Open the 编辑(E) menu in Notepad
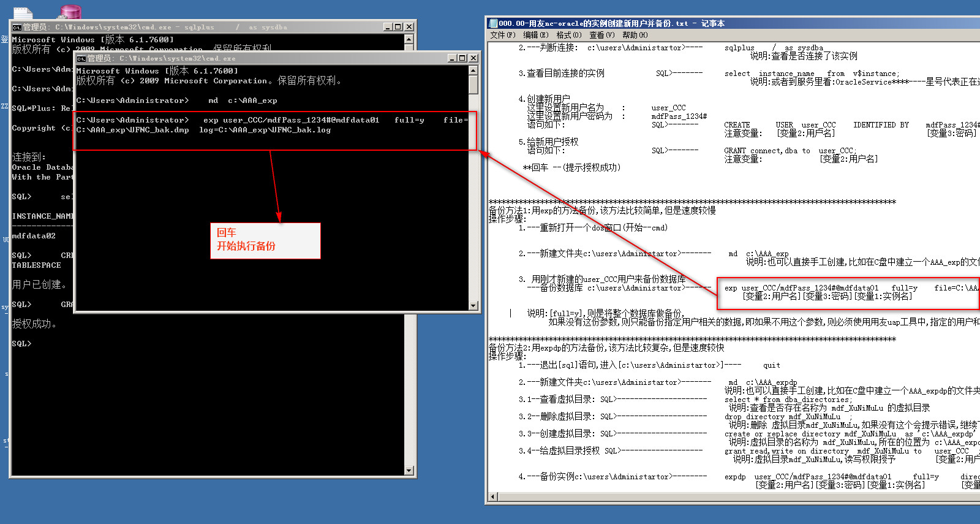 [x=535, y=35]
